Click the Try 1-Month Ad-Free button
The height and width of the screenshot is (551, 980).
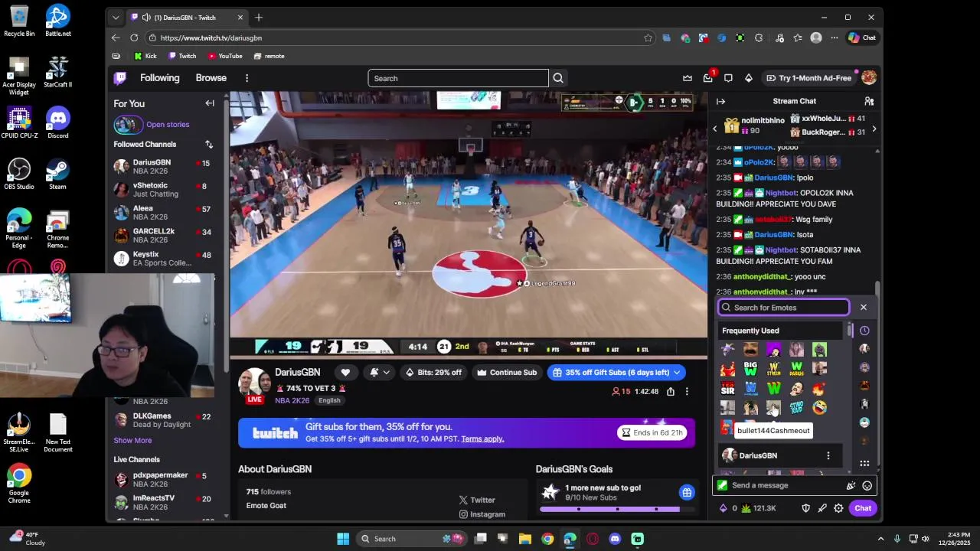[808, 78]
